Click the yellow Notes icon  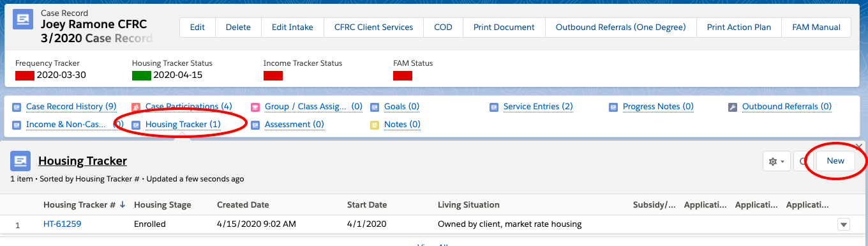coord(375,125)
